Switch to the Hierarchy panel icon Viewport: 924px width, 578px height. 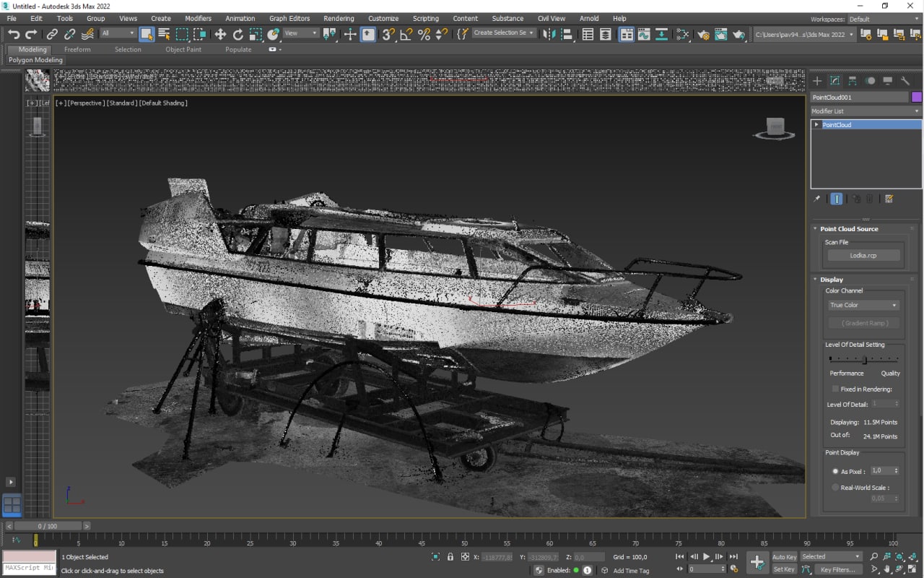pyautogui.click(x=853, y=81)
